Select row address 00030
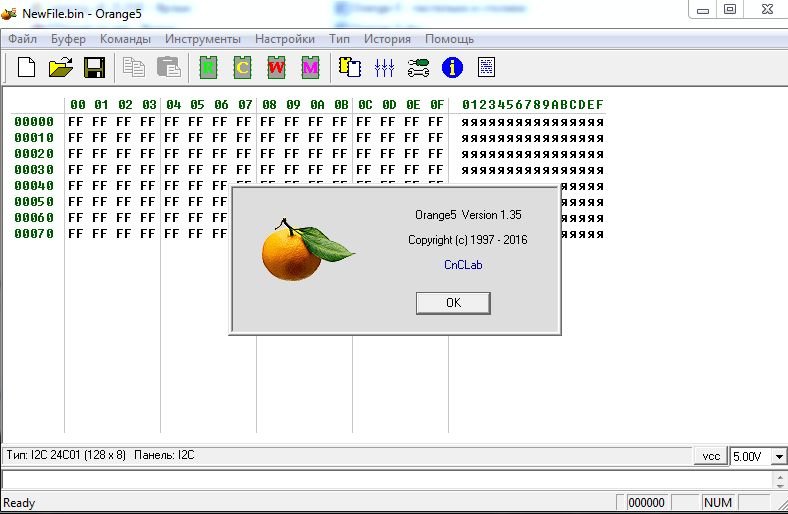Image resolution: width=788 pixels, height=514 pixels. click(34, 170)
